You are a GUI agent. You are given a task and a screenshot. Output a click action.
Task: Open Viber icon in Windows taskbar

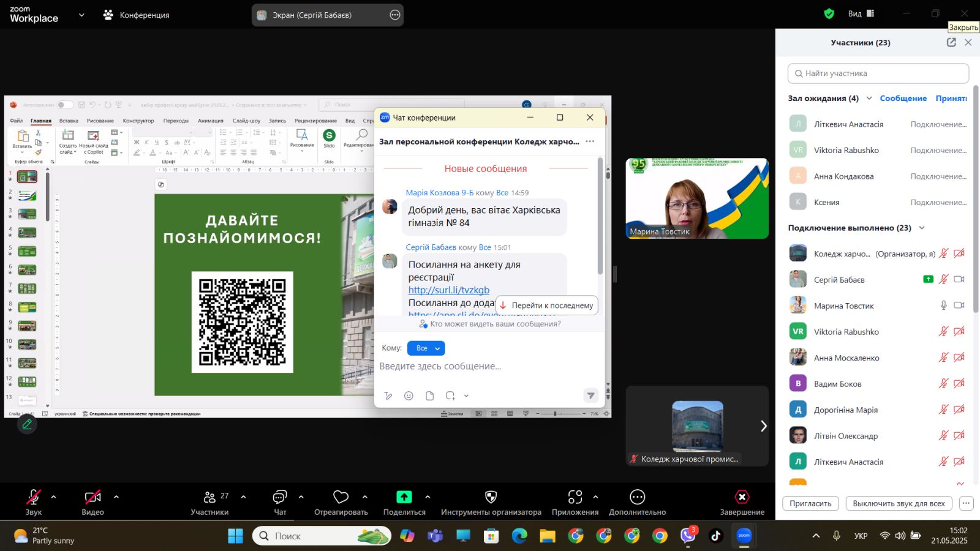[688, 536]
